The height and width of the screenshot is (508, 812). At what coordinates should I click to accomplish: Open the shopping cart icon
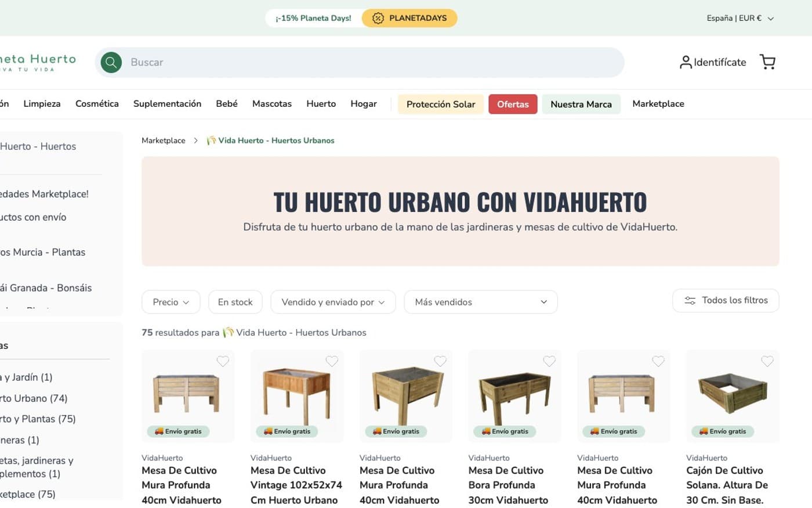[x=767, y=62]
